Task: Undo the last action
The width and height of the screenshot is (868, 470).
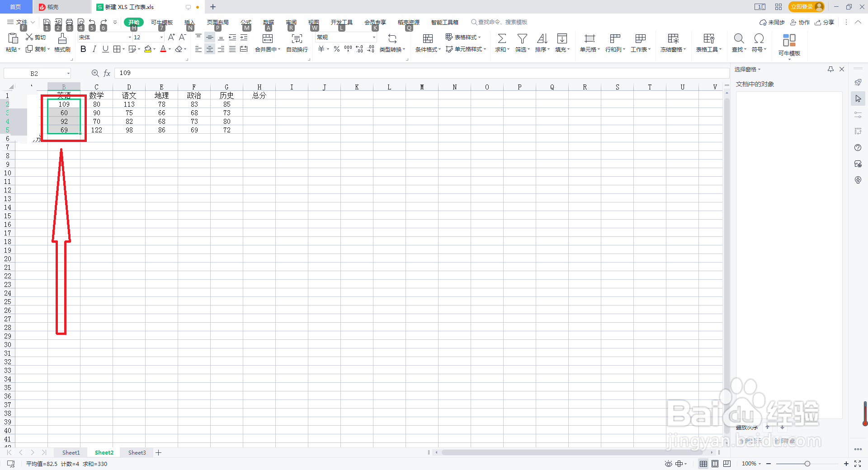Action: (92, 22)
